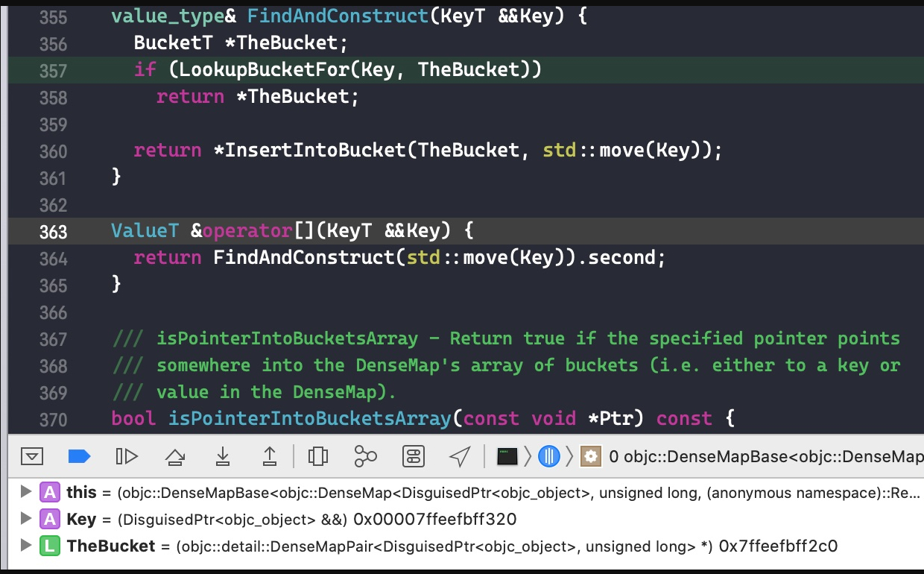Click the comment text on line 368
This screenshot has width=924, height=574.
pos(506,365)
